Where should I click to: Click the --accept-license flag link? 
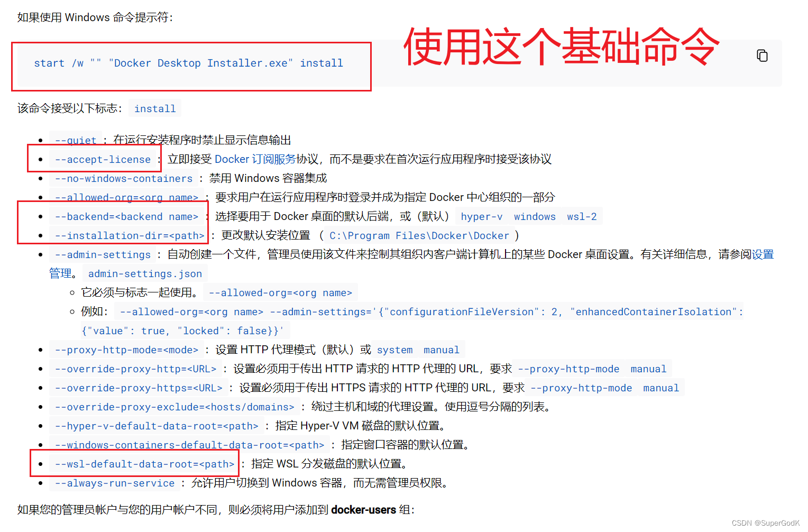click(x=102, y=159)
